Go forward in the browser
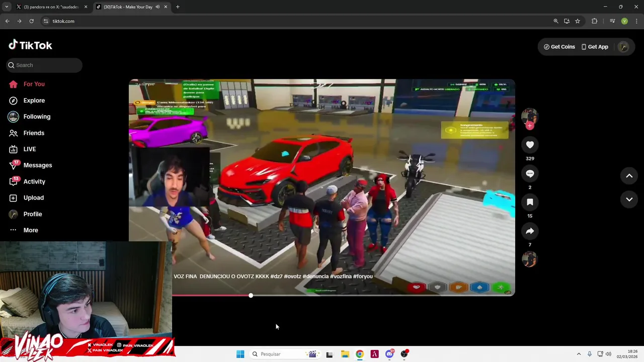This screenshot has height=362, width=644. pos(19,21)
